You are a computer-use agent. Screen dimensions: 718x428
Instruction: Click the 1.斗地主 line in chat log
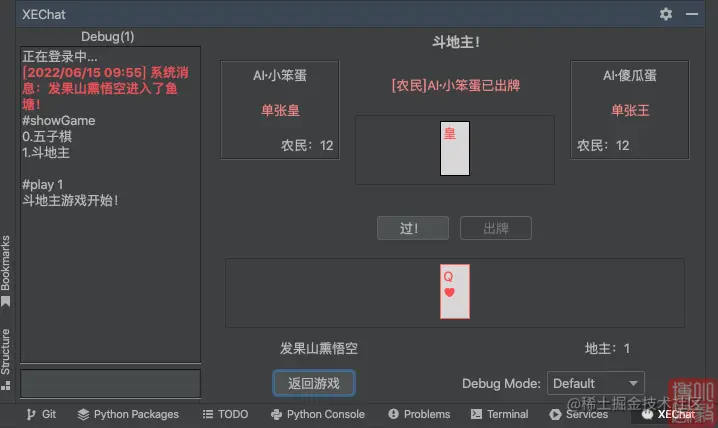[x=46, y=152]
